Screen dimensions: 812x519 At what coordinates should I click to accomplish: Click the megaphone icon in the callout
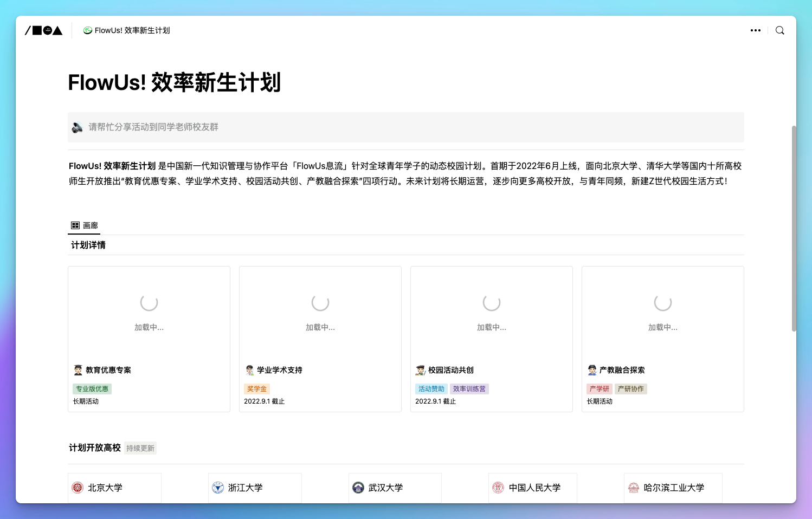[78, 127]
